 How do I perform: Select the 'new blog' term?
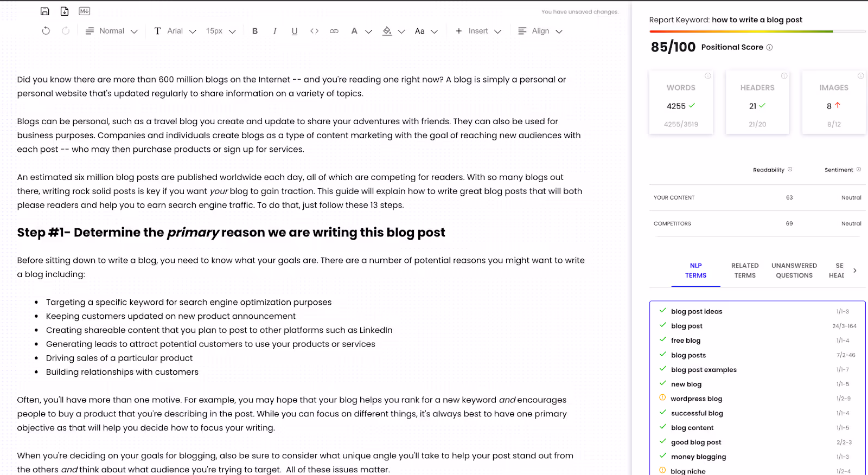pyautogui.click(x=686, y=384)
